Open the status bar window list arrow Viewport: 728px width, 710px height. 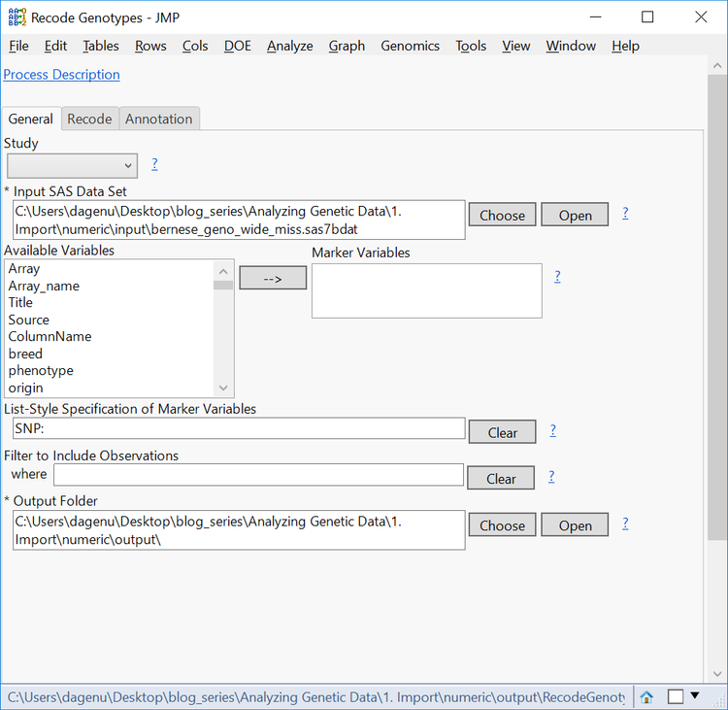[695, 695]
